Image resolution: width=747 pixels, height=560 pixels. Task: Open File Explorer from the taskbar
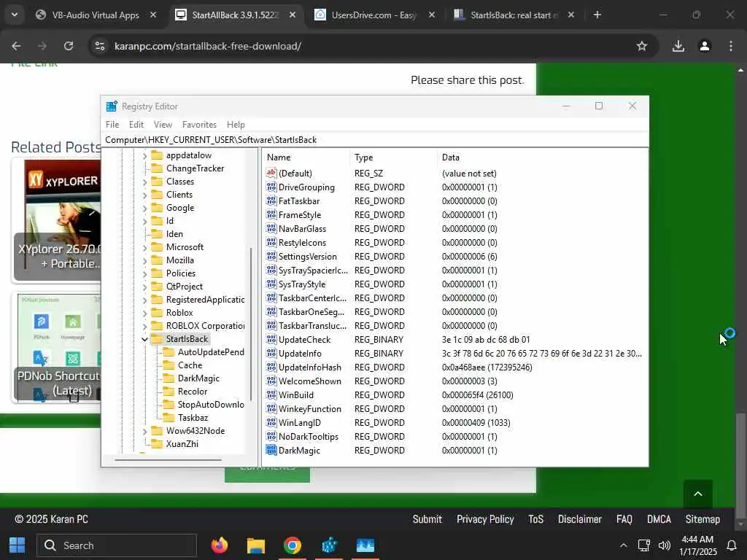pyautogui.click(x=256, y=545)
